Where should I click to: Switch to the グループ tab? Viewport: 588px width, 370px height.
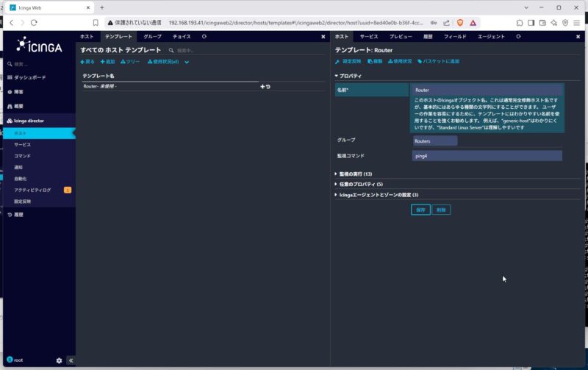[x=152, y=36]
